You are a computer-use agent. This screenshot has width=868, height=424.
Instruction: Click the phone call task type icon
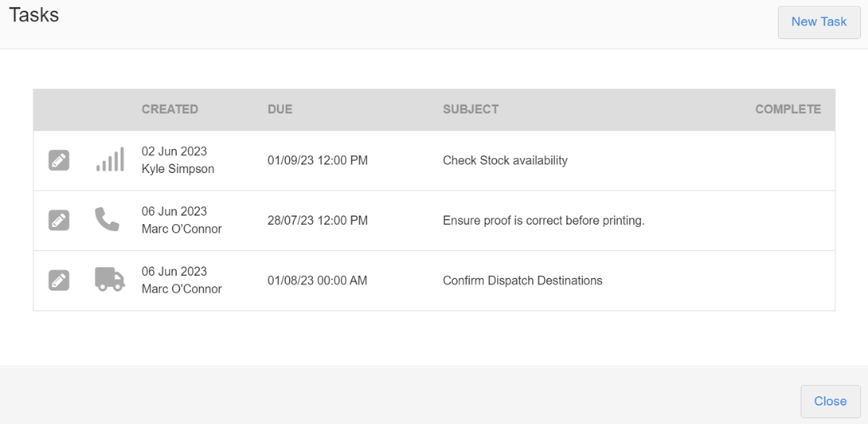pos(107,219)
